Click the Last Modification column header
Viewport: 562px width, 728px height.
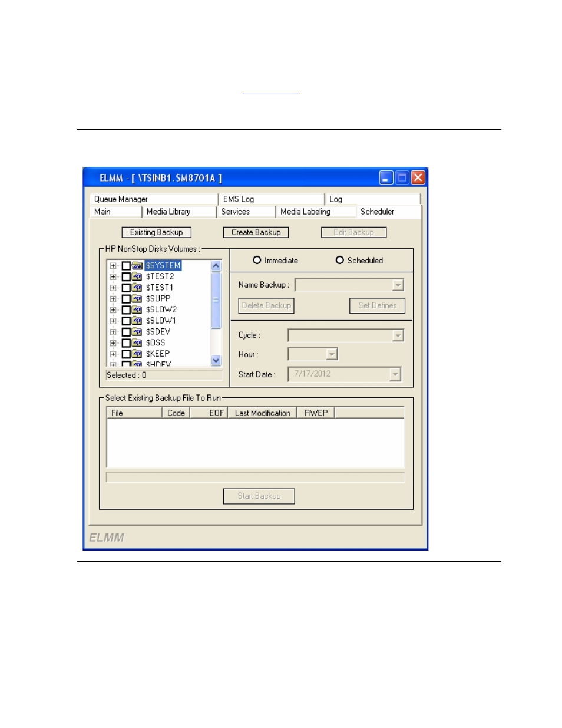(x=262, y=413)
